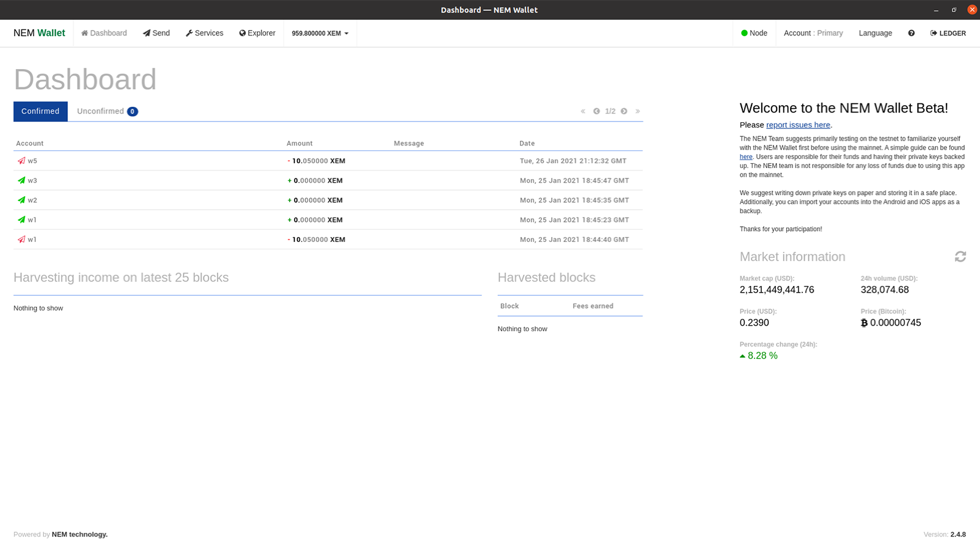Open the guide 'here' link
The width and height of the screenshot is (980, 550).
[x=745, y=157]
